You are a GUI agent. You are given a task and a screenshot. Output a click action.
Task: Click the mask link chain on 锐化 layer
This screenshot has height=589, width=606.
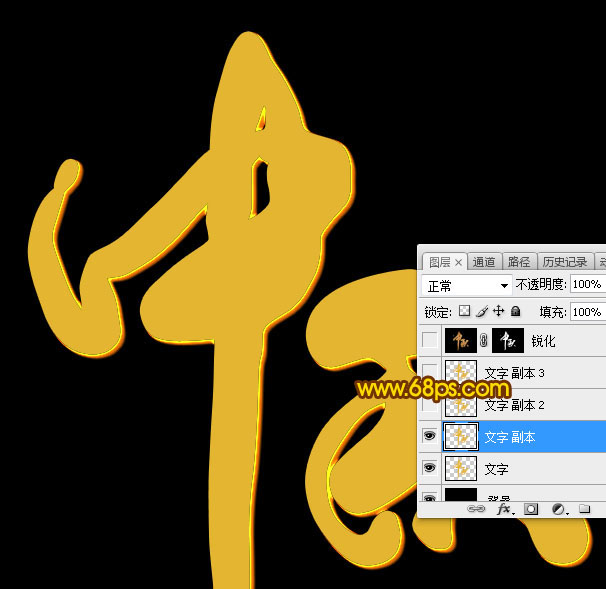[x=483, y=340]
